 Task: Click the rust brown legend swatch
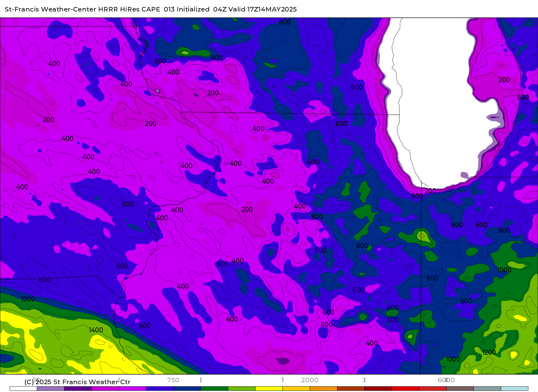[351, 388]
